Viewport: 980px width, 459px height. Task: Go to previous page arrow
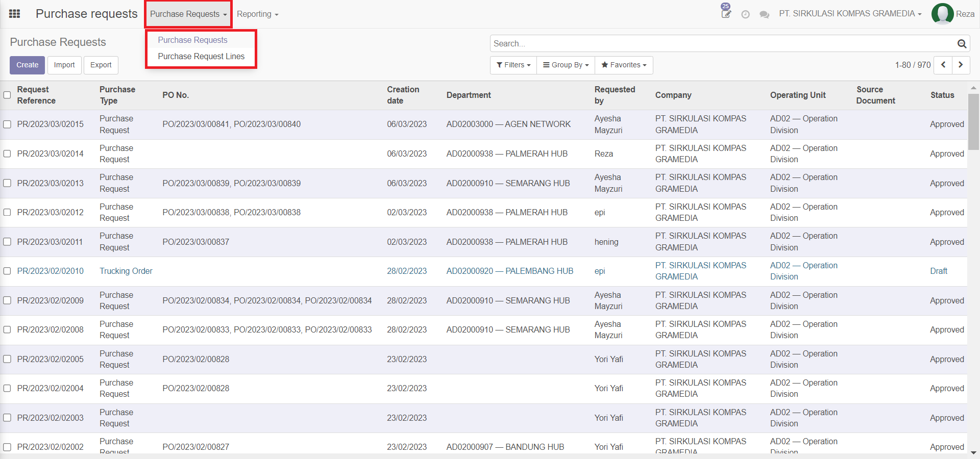[943, 65]
